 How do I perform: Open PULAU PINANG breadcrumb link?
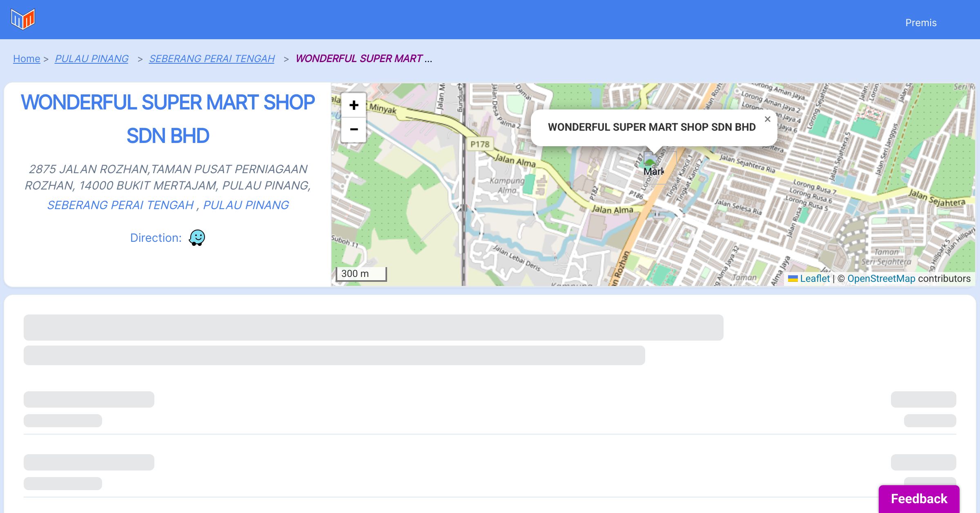91,59
